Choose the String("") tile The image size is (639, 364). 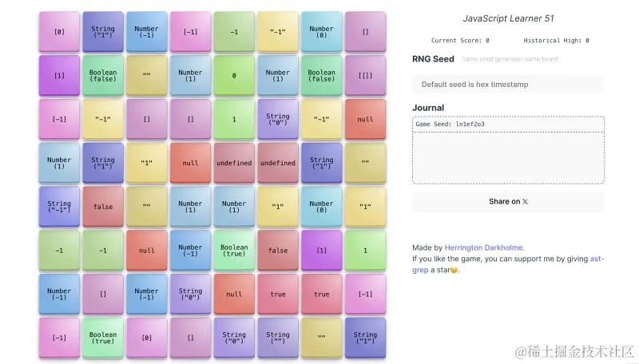coord(278,338)
